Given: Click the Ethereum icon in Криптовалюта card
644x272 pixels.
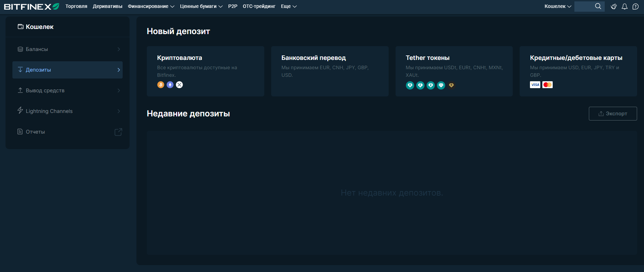Looking at the screenshot, I should (x=170, y=85).
